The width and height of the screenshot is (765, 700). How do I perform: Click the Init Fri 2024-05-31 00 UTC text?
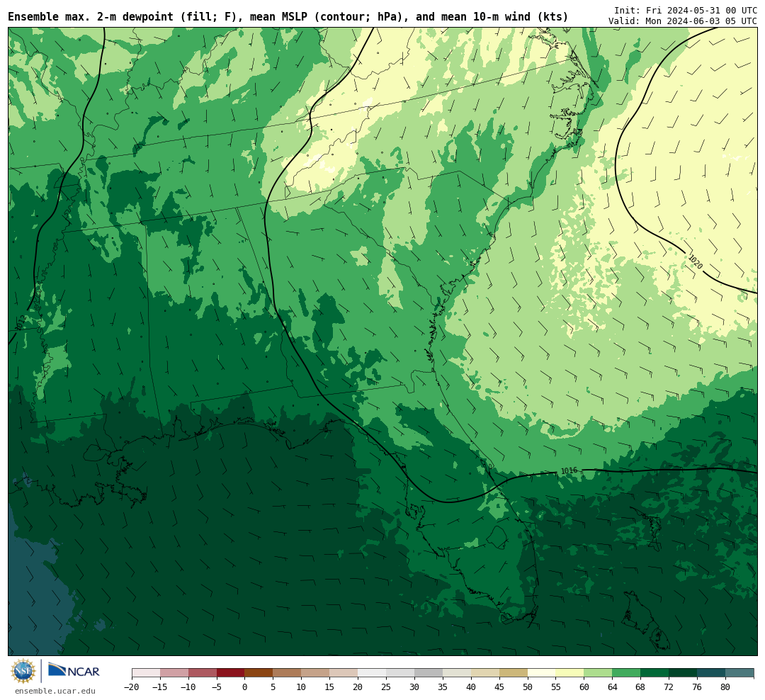[686, 10]
